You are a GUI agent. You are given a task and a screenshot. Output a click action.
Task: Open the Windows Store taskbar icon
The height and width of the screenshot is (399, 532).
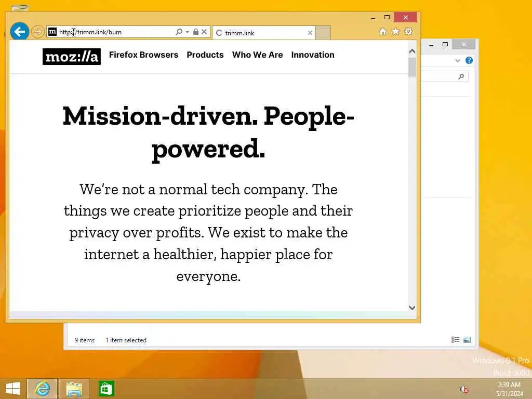point(106,389)
